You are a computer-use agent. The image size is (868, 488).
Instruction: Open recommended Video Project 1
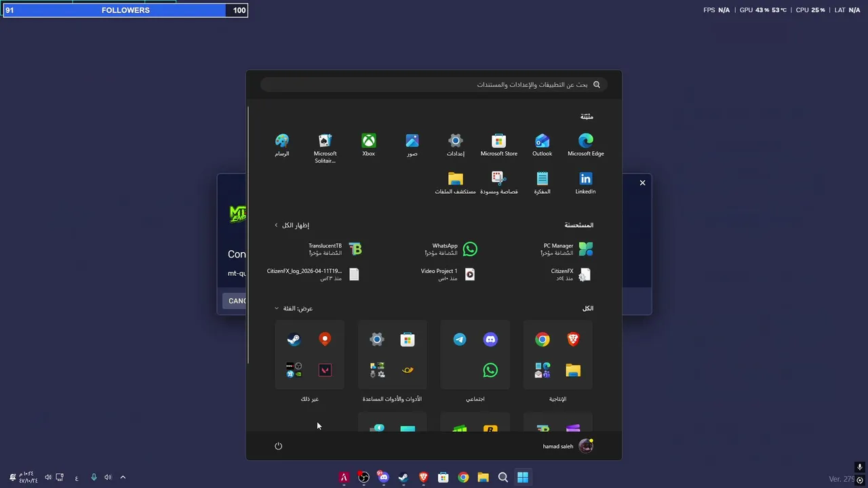pyautogui.click(x=448, y=274)
